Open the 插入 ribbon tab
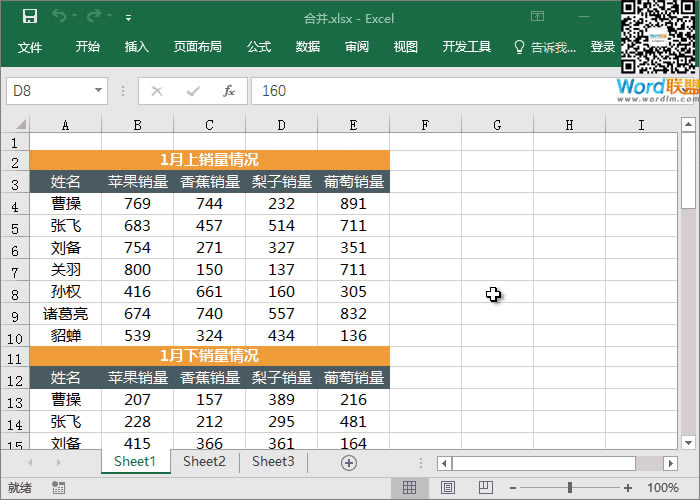700x500 pixels. 137,47
